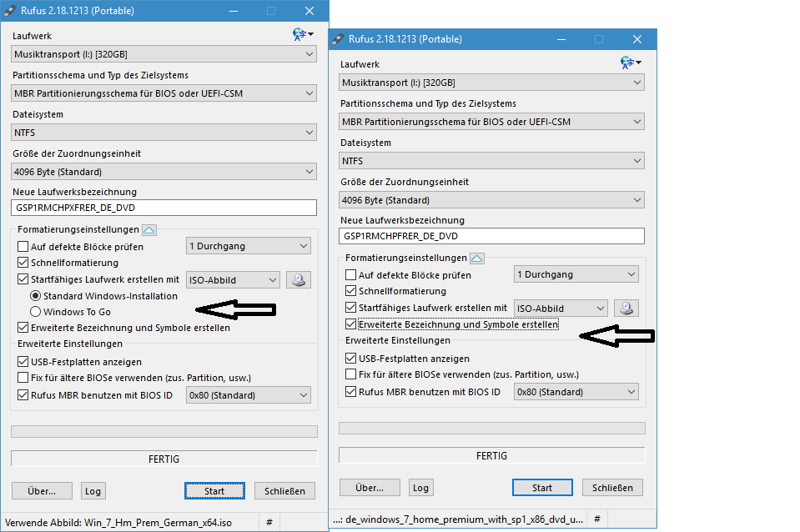Click the progress bar in right window

[492, 428]
